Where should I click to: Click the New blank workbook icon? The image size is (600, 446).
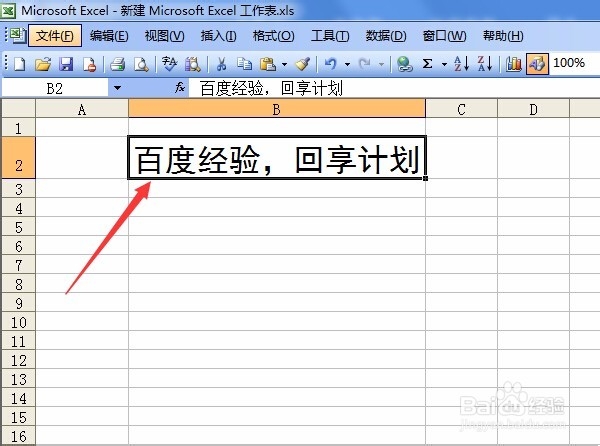click(20, 63)
